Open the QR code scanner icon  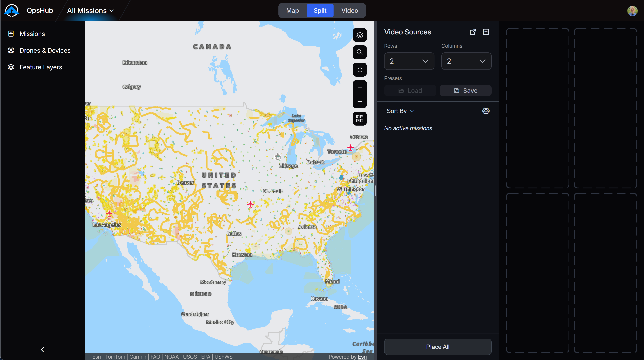pos(360,119)
